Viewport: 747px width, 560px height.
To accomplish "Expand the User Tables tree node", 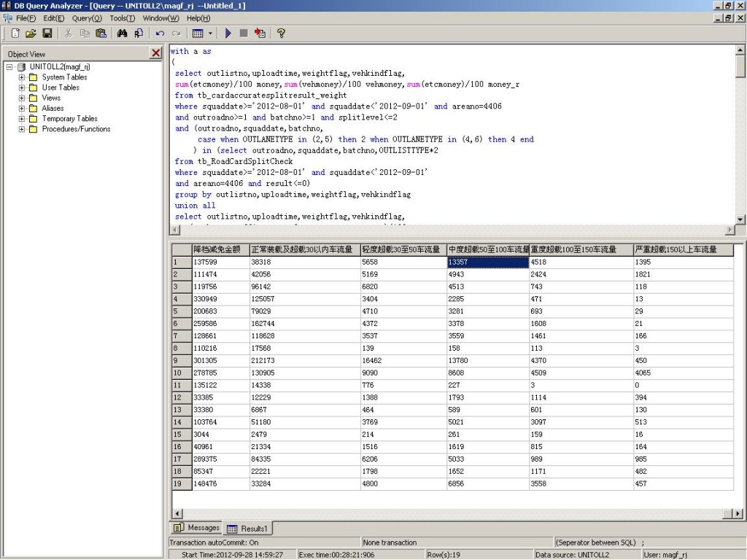I will click(x=22, y=87).
